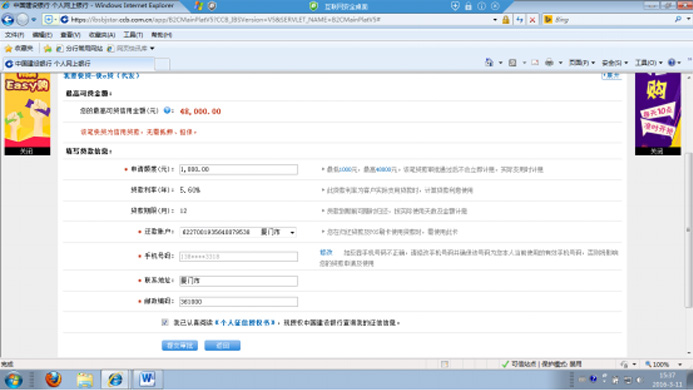Click the blue help question mark icon
Viewport: 693px width, 390px height.
tap(167, 111)
